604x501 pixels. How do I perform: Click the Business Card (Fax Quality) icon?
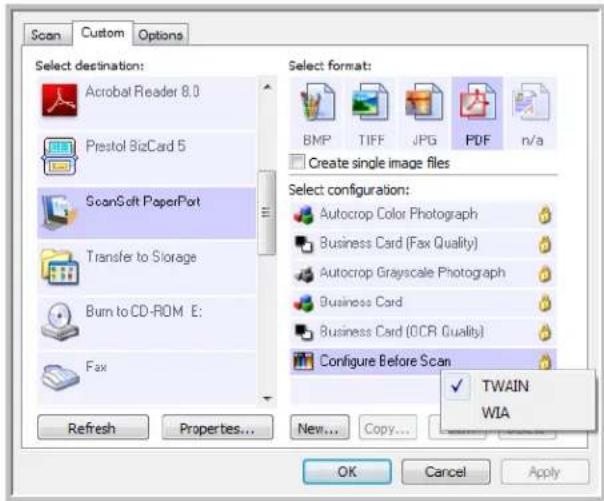pos(304,244)
